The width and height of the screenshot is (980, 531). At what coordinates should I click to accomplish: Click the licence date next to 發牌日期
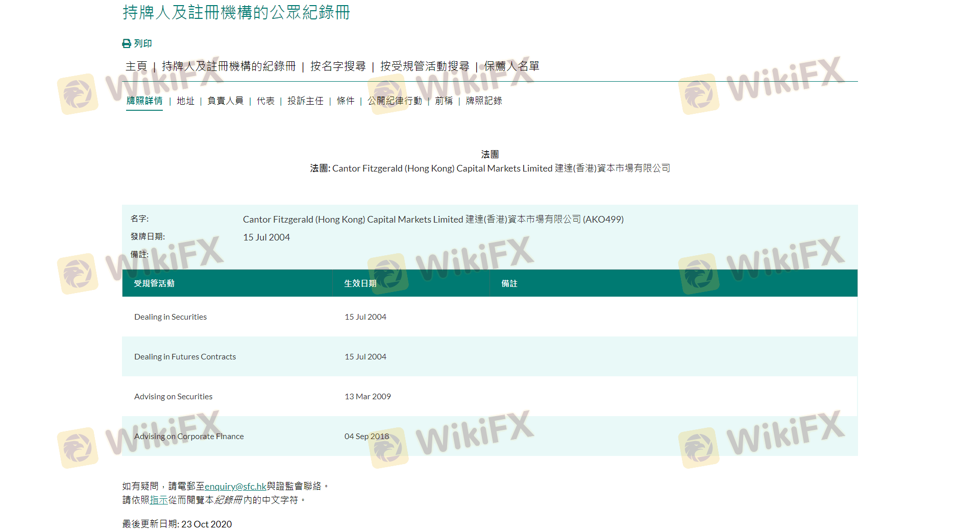point(266,237)
